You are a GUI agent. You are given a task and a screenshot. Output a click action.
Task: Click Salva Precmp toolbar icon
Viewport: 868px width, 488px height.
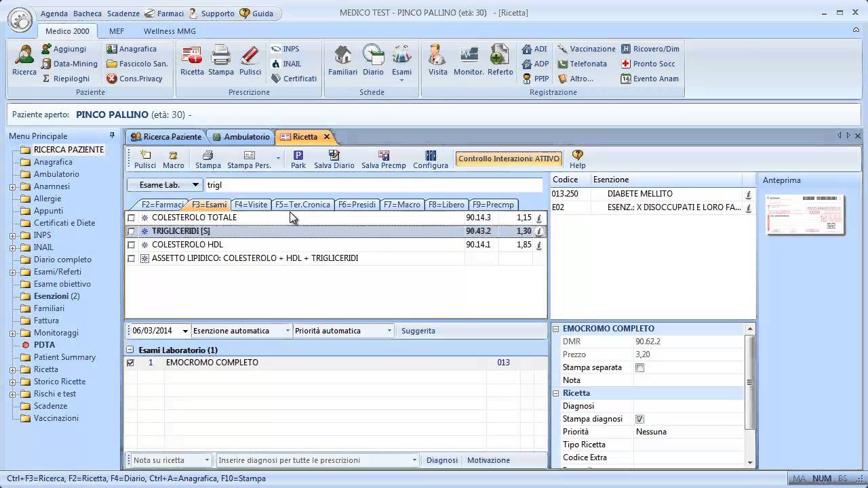[x=384, y=160]
